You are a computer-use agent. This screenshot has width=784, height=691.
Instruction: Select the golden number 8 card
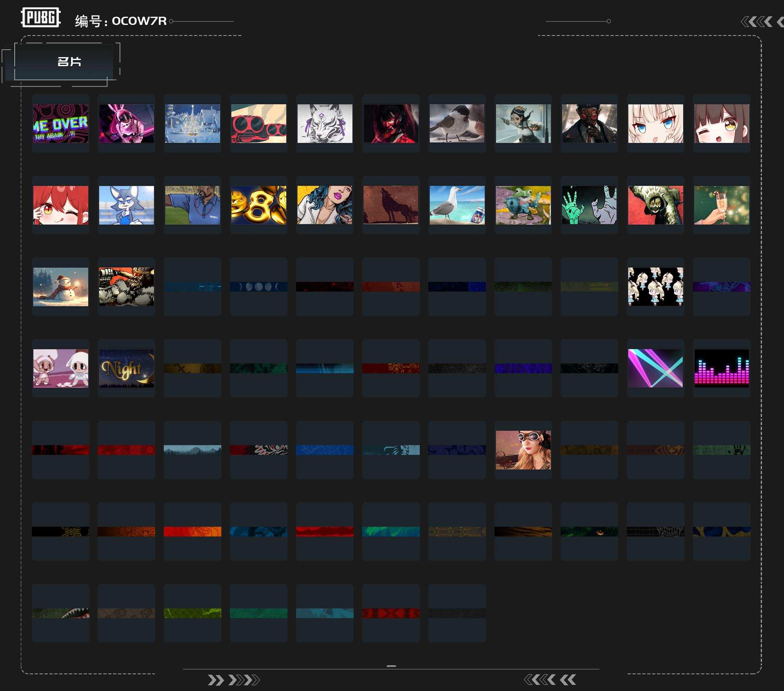[x=259, y=205]
